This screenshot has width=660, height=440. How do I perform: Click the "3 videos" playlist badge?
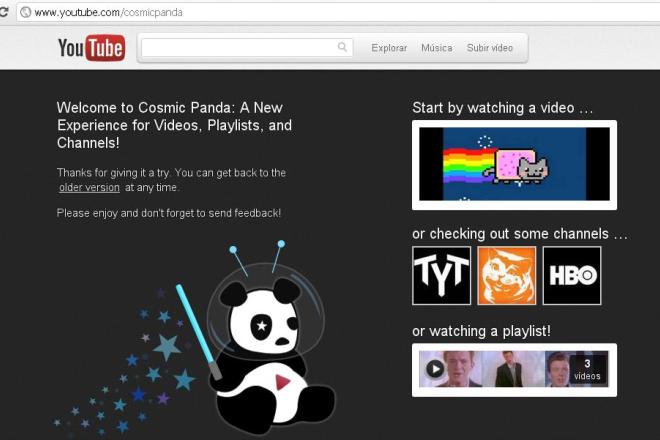pyautogui.click(x=588, y=370)
